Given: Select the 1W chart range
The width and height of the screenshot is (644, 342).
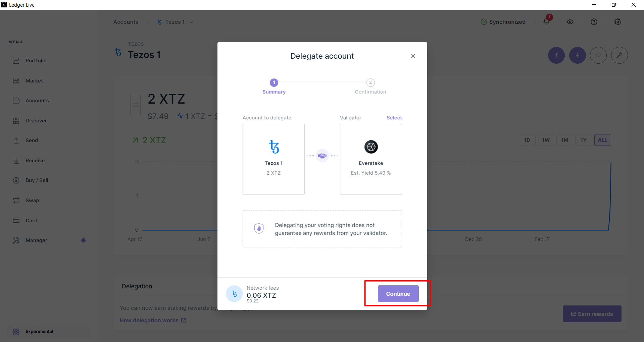Looking at the screenshot, I should click(546, 140).
